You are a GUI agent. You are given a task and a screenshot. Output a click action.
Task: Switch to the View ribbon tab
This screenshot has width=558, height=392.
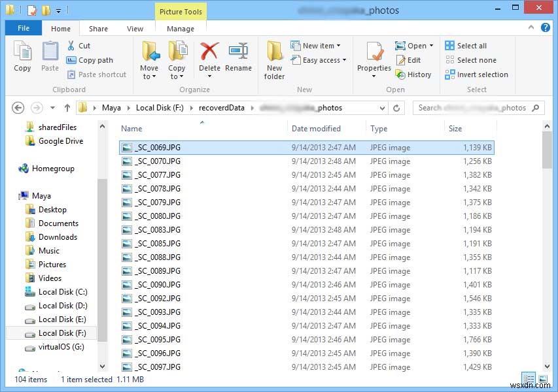pos(135,28)
